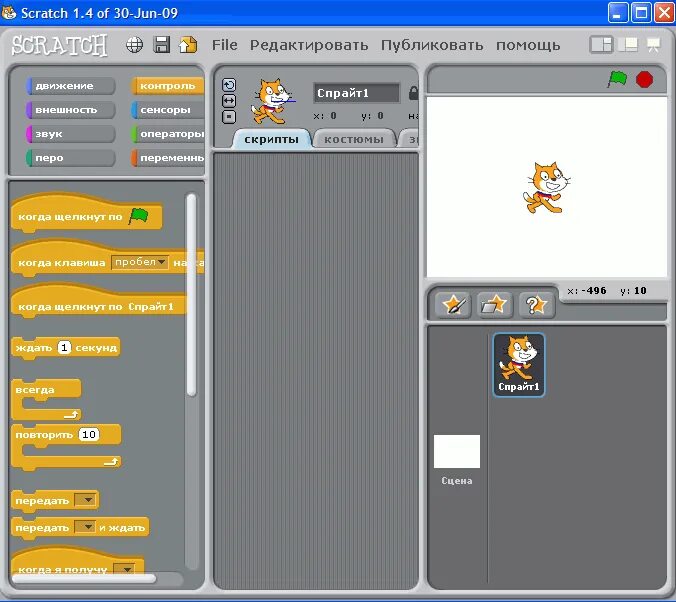This screenshot has height=602, width=676.
Task: Click 'когда щелкнут по' green flag block
Action: tap(86, 214)
